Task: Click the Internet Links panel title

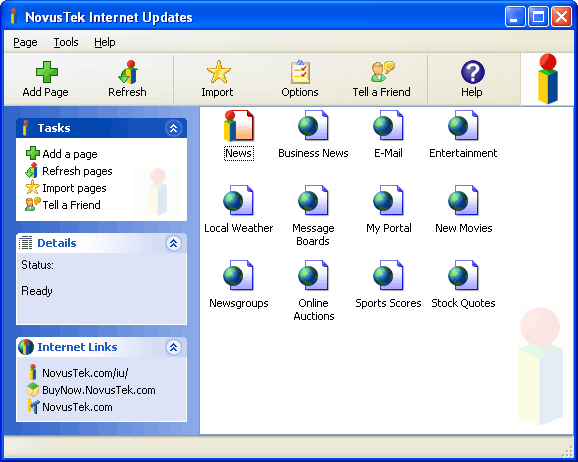Action: pyautogui.click(x=77, y=347)
